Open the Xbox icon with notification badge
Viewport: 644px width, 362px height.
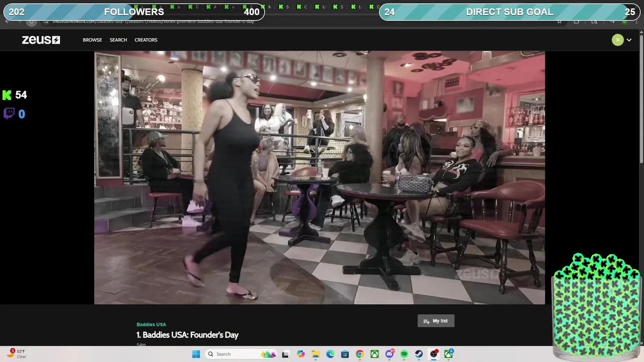(448, 354)
